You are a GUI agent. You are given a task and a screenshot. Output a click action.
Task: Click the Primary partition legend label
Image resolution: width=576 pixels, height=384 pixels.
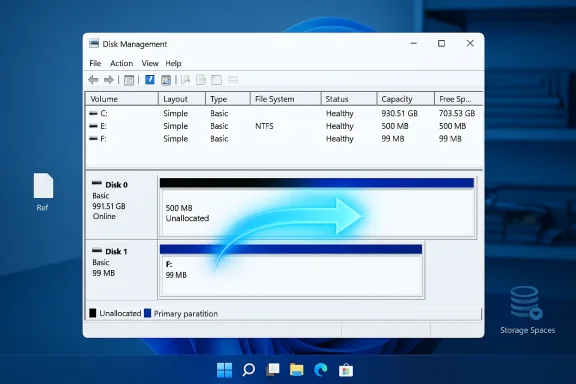(186, 313)
